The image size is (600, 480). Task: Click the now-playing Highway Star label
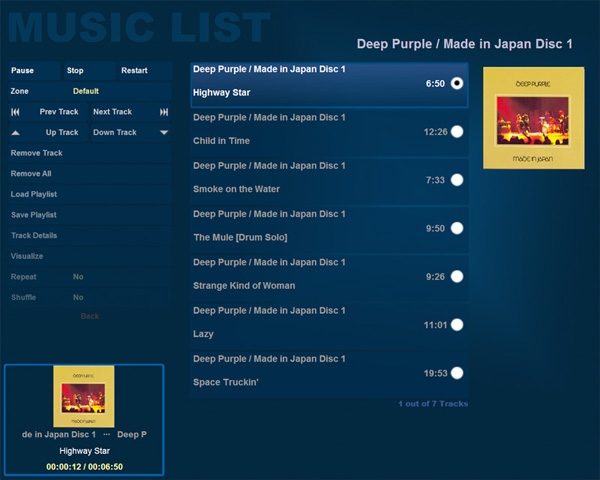[x=85, y=451]
